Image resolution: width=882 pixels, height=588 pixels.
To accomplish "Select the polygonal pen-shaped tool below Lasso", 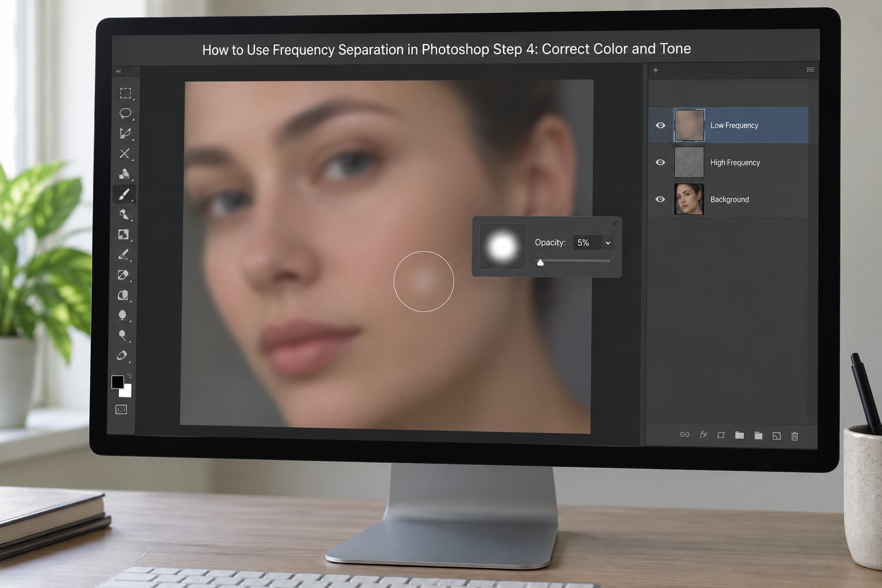I will [x=125, y=133].
